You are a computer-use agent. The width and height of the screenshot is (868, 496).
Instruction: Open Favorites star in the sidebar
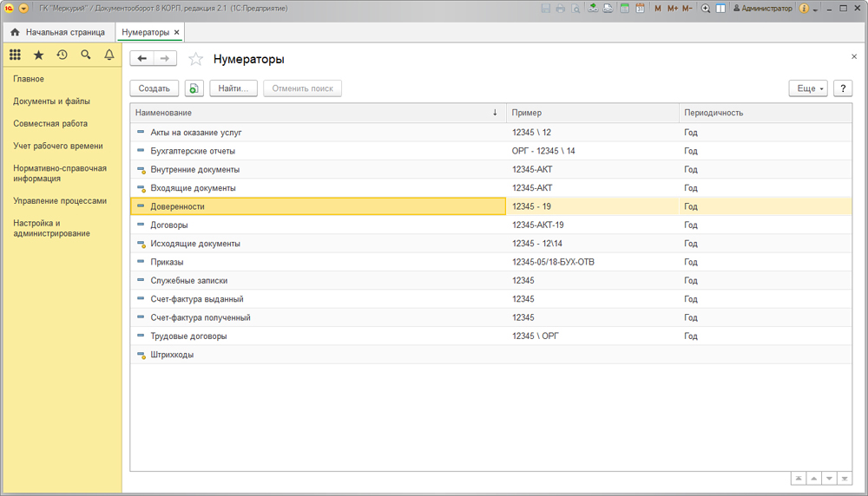38,55
